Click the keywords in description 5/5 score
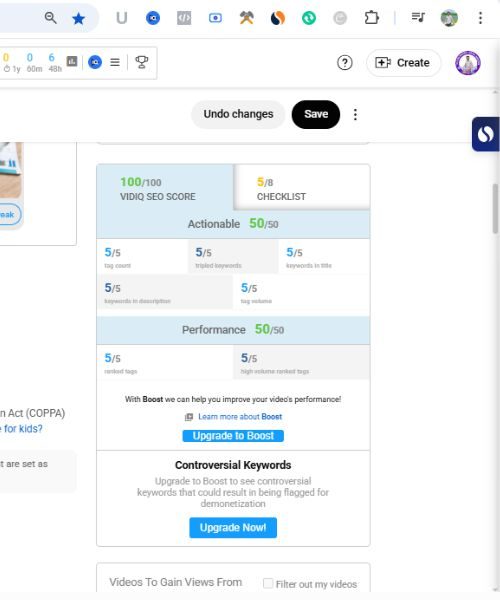This screenshot has height=600, width=500. pyautogui.click(x=165, y=293)
